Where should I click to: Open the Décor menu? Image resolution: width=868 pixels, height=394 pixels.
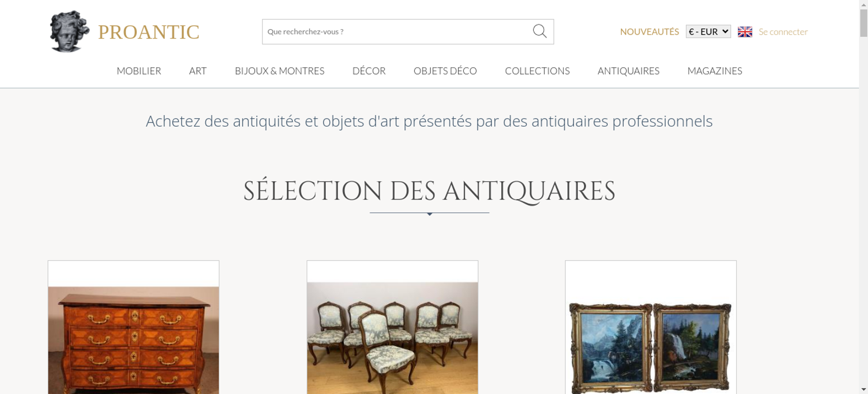click(x=369, y=71)
